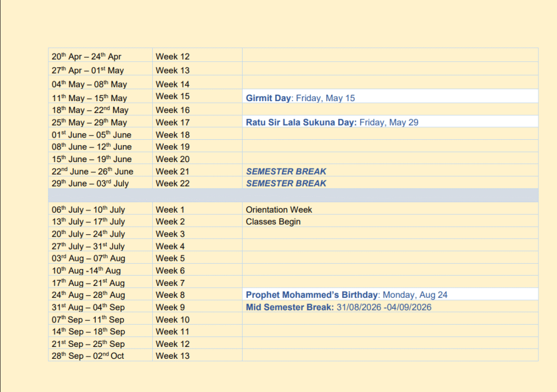The height and width of the screenshot is (392, 557).
Task: Select the Week 16 cell
Action: pos(172,110)
